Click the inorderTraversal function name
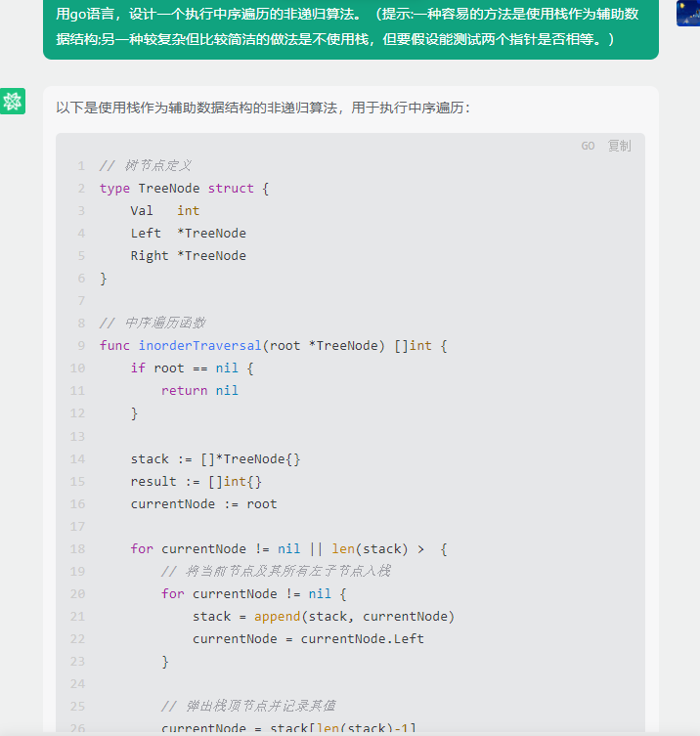 200,346
